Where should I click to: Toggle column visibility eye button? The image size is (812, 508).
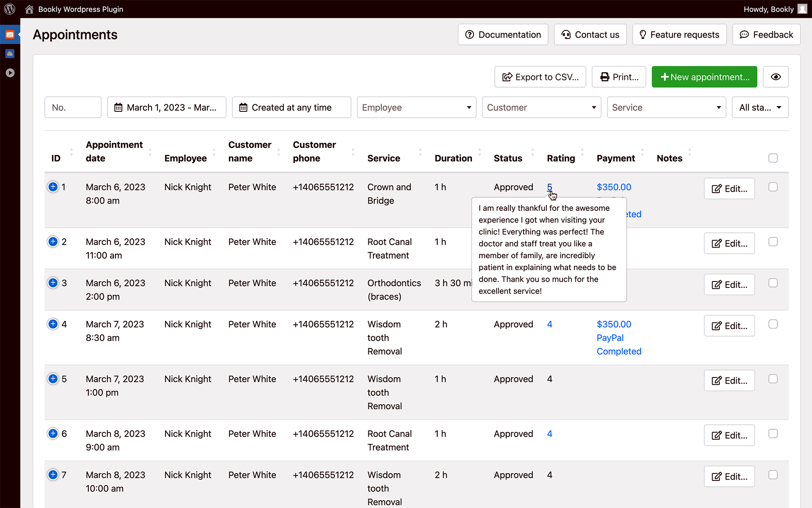point(775,77)
